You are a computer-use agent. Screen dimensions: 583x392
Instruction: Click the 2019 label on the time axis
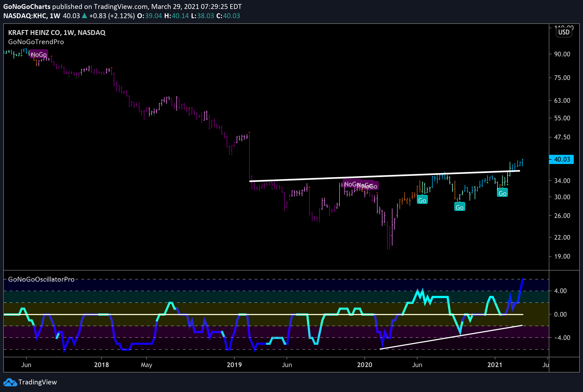click(x=234, y=365)
